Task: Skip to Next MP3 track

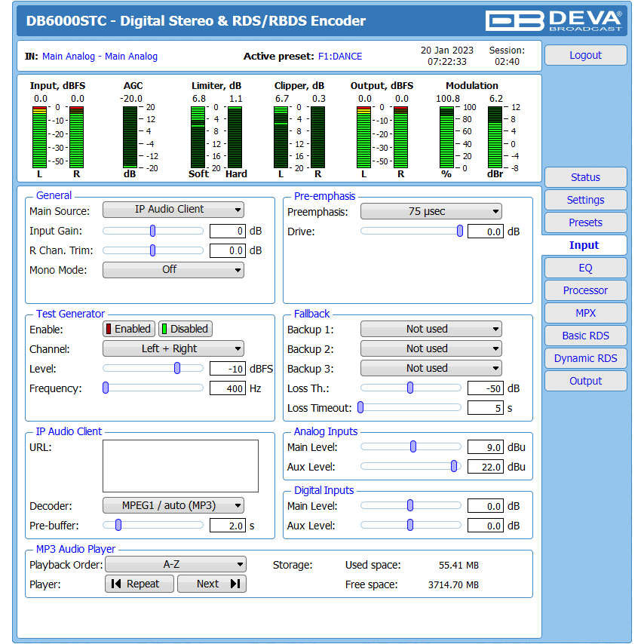Action: pyautogui.click(x=212, y=584)
